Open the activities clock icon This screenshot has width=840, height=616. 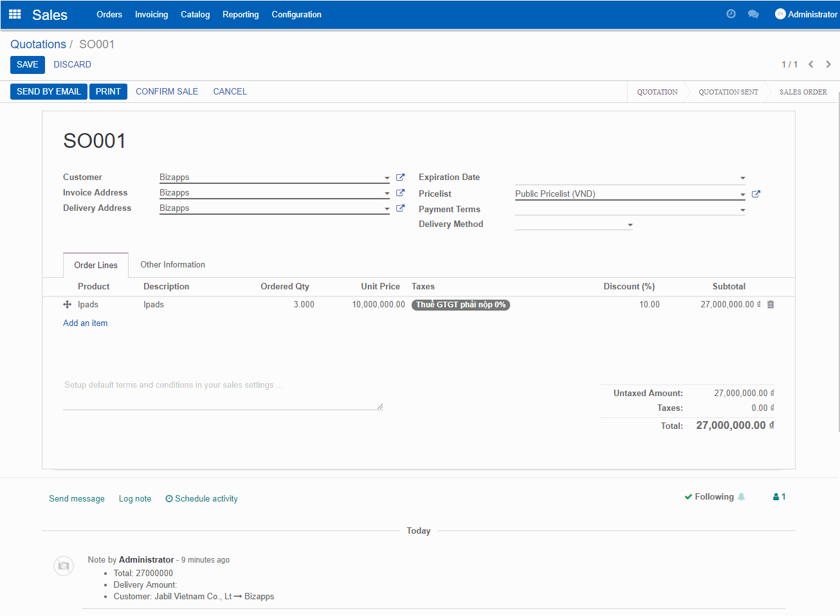[731, 14]
